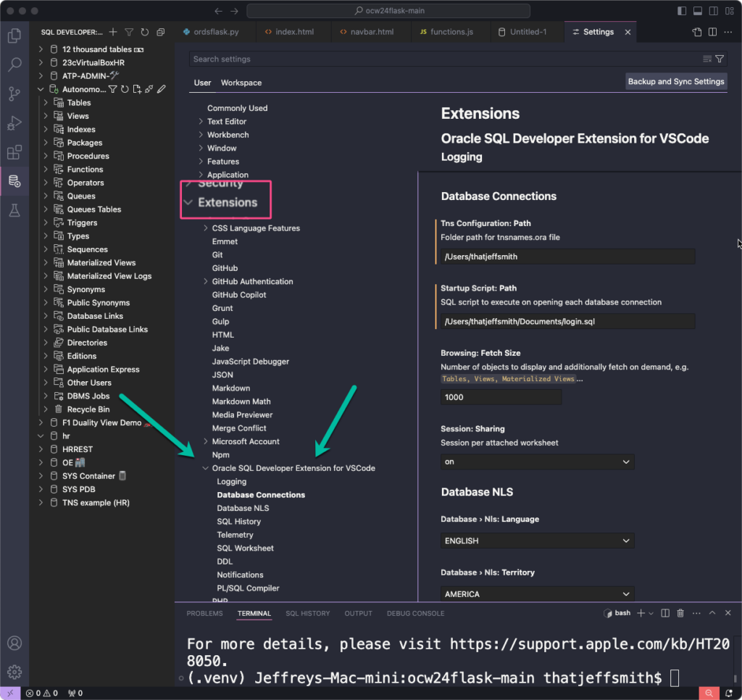Toggle bottom panel layout icon
Image resolution: width=742 pixels, height=700 pixels.
(698, 11)
